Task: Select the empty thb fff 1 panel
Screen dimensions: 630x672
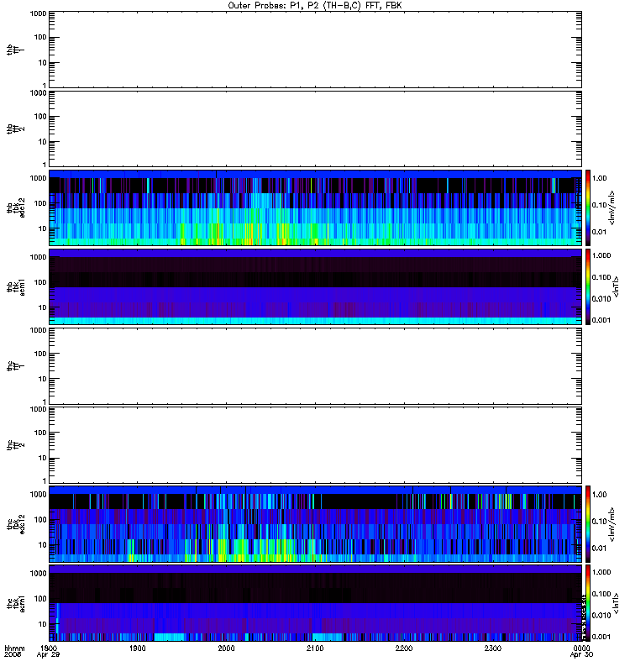Action: click(315, 50)
